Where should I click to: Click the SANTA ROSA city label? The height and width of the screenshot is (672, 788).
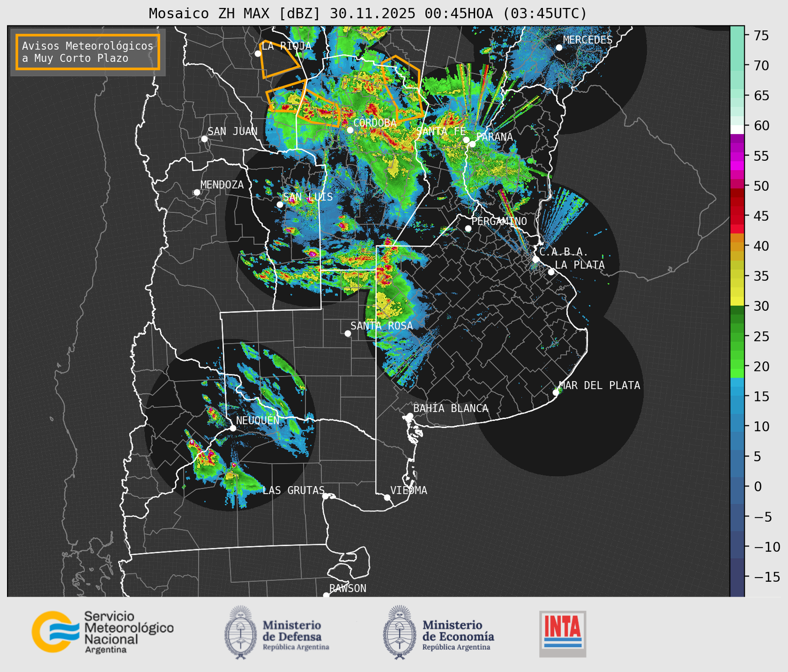(x=382, y=326)
